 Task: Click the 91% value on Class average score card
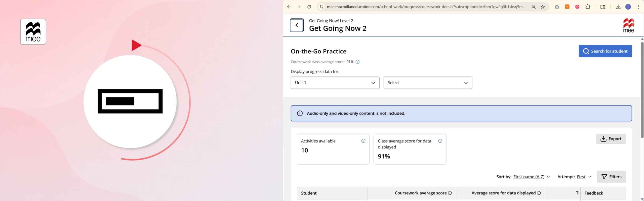click(384, 156)
